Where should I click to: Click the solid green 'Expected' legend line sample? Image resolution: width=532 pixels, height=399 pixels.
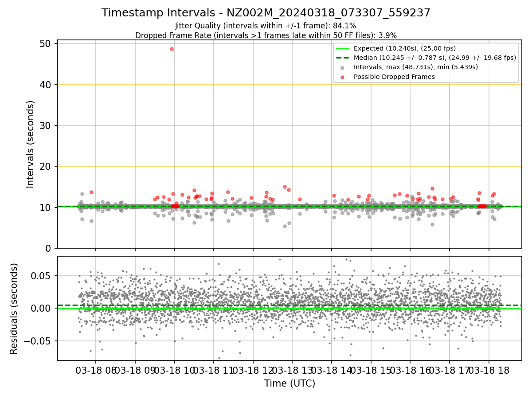[x=343, y=48]
